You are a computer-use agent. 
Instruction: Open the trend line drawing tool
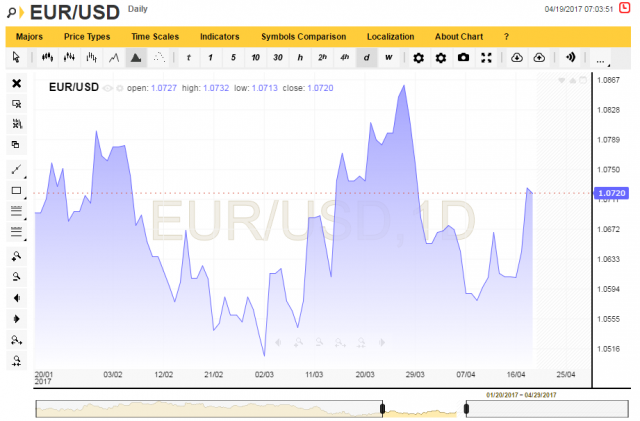tap(16, 169)
